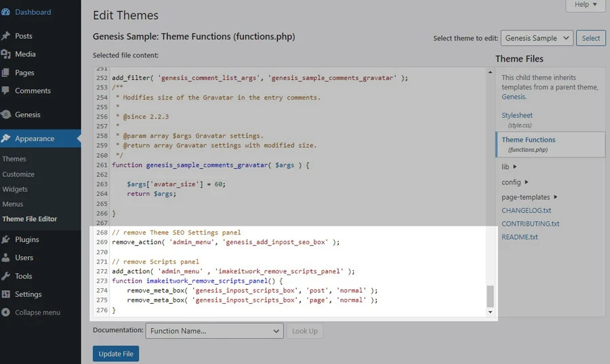The width and height of the screenshot is (610, 364).
Task: Click line 269 remove_action code
Action: coord(226,242)
